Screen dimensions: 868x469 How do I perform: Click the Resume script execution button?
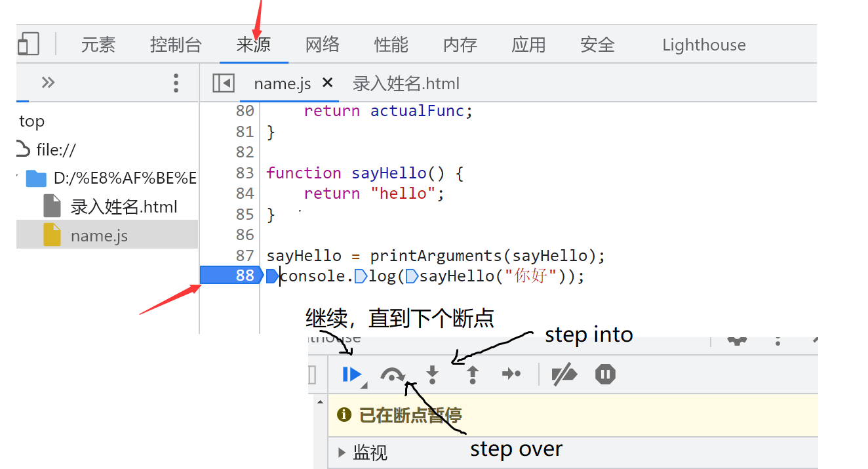pos(352,375)
